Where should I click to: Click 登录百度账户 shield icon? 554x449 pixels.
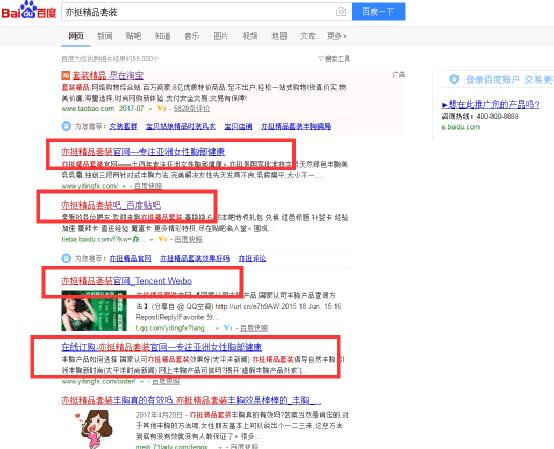click(454, 79)
